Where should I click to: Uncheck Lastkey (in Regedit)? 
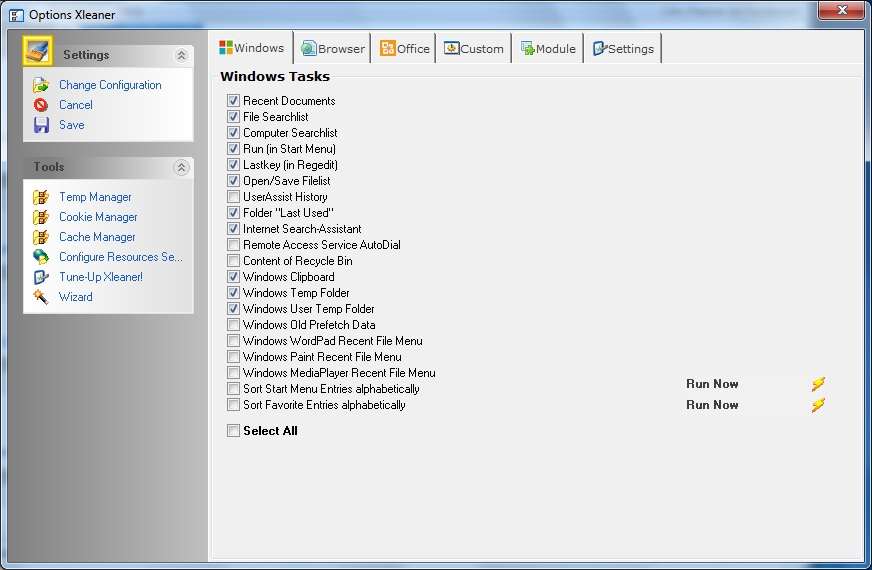click(234, 165)
